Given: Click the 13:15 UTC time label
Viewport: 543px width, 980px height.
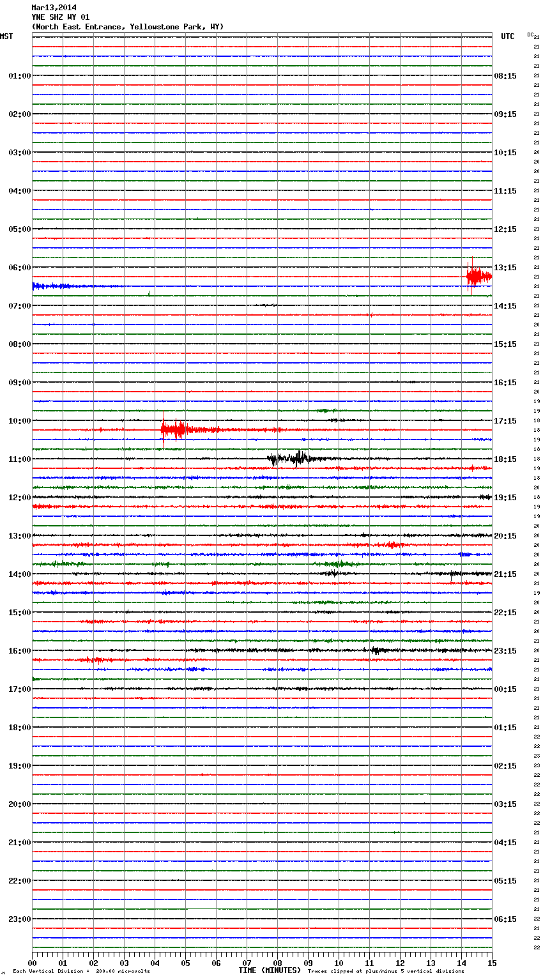Looking at the screenshot, I should [x=505, y=268].
